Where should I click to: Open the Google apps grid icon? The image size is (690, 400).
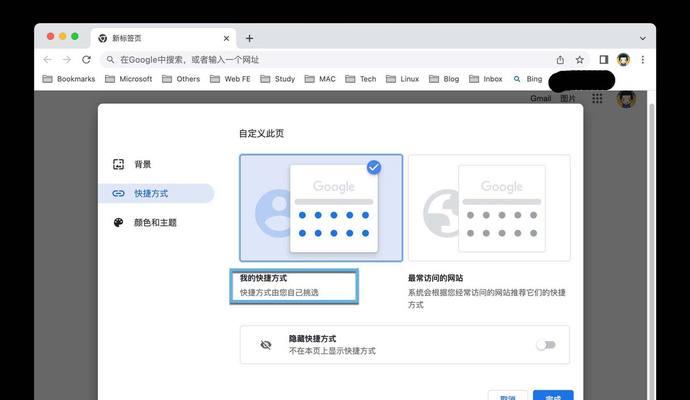point(597,99)
